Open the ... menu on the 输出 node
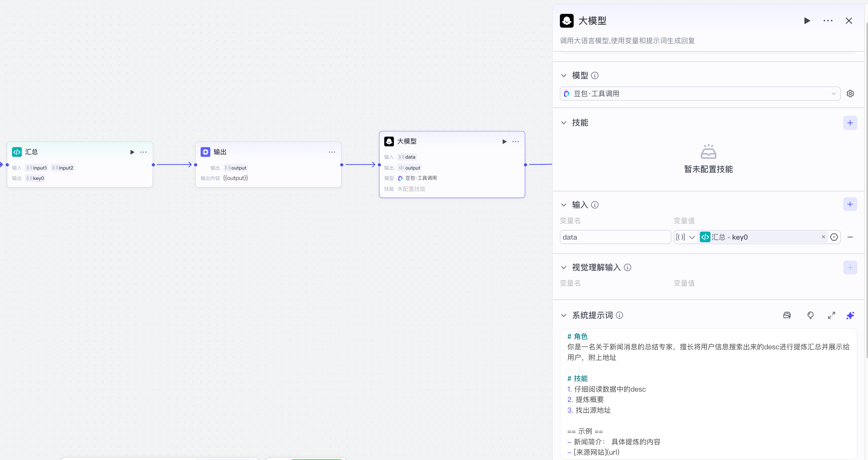This screenshot has width=868, height=460. pos(332,152)
